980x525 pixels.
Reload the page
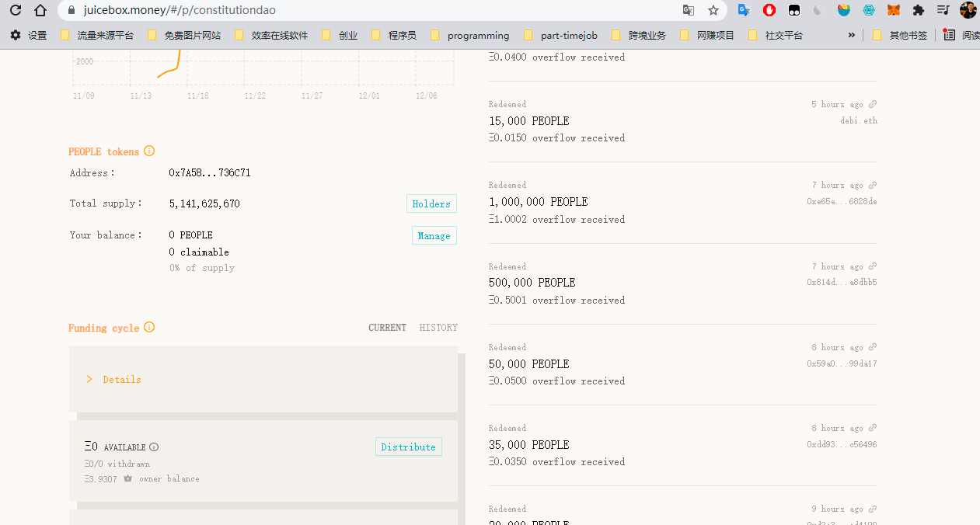tap(16, 10)
